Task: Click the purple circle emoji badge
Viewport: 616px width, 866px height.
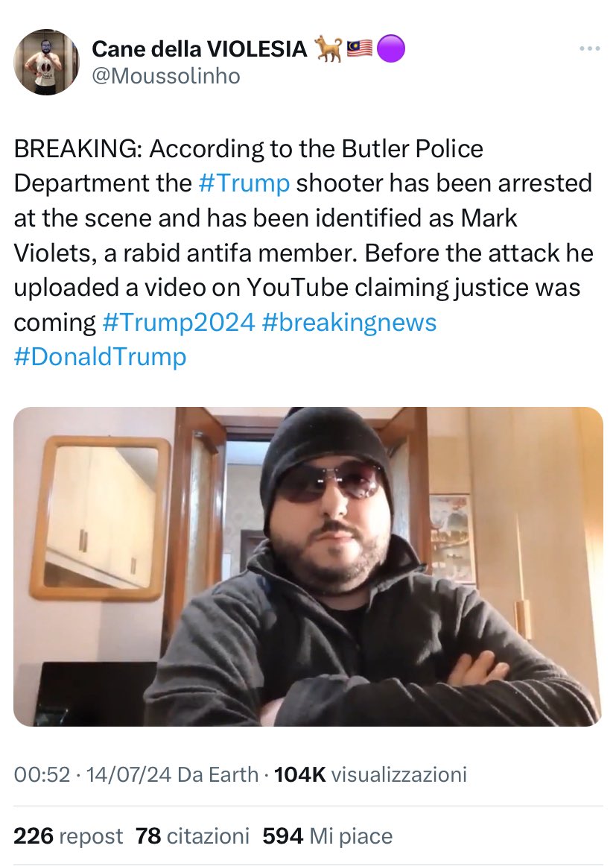Action: click(391, 48)
